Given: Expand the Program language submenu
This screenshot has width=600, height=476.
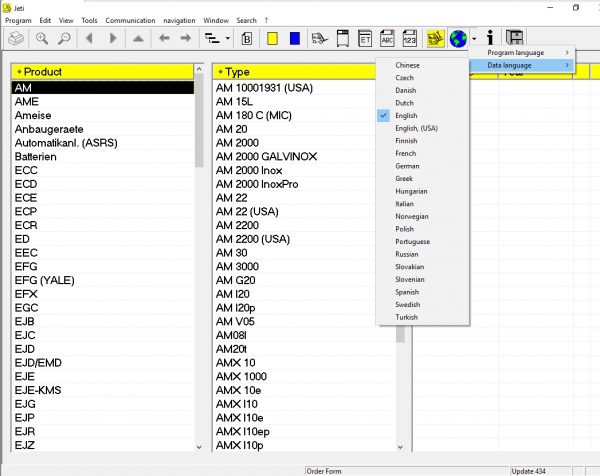Looking at the screenshot, I should [x=522, y=53].
